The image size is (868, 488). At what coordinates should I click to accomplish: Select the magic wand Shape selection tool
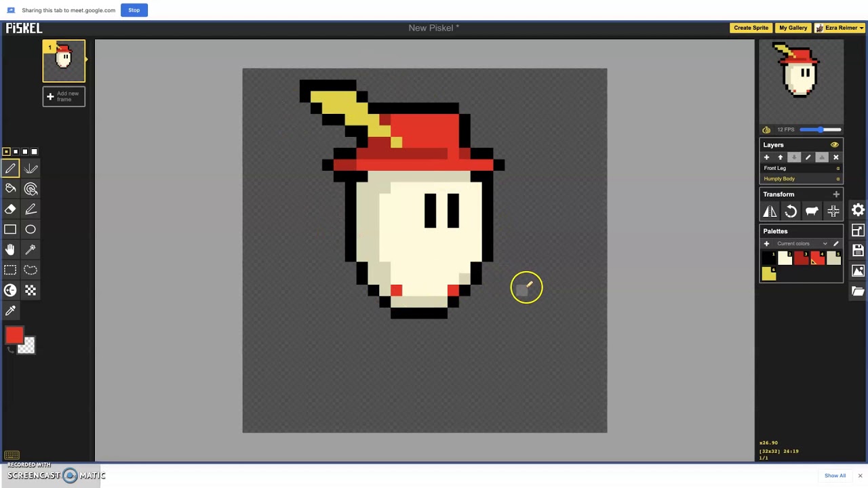point(31,250)
